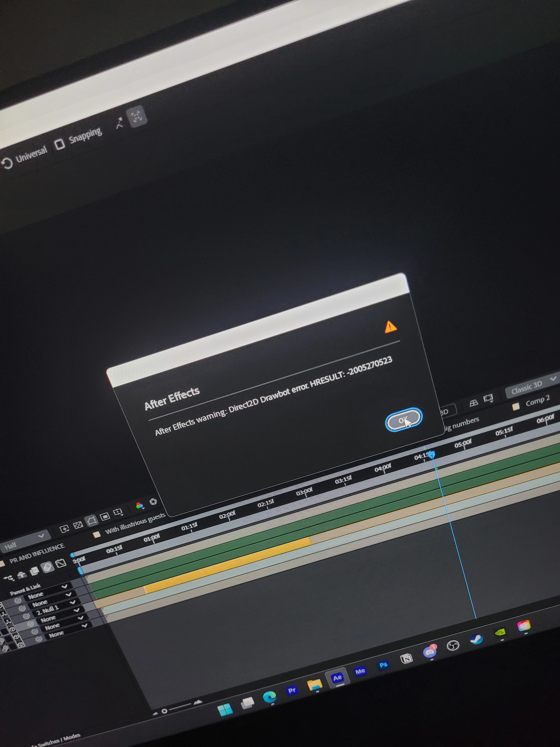Click the reset exposure aperture icon
Viewport: 560px width, 747px height.
153,502
